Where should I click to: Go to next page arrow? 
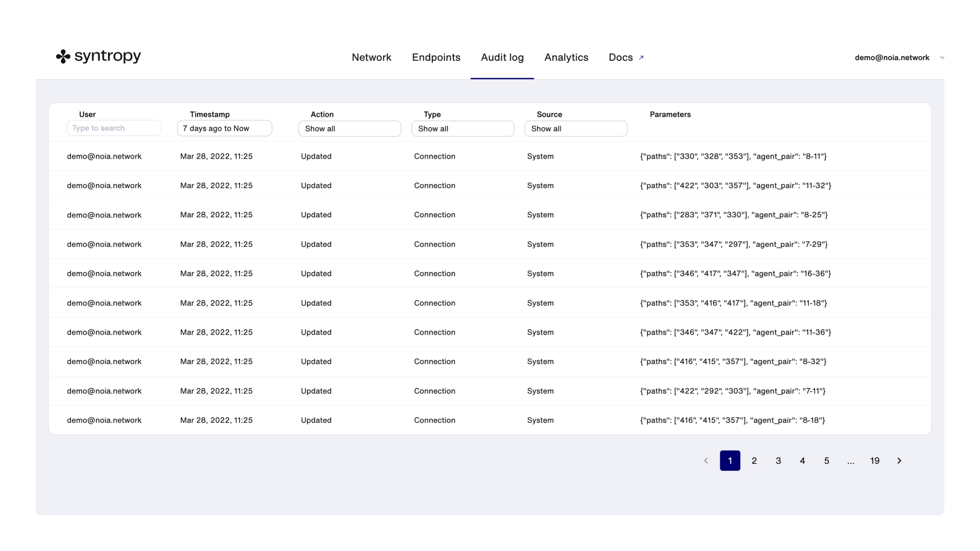pyautogui.click(x=899, y=461)
